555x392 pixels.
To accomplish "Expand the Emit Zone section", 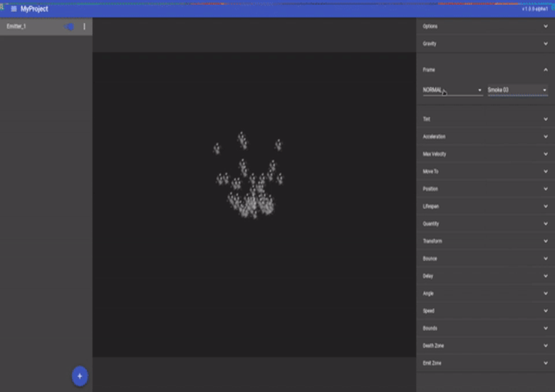I will [485, 363].
